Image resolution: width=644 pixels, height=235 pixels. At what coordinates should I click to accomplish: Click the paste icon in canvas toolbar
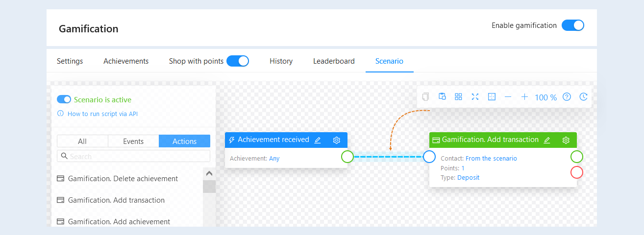pyautogui.click(x=442, y=97)
